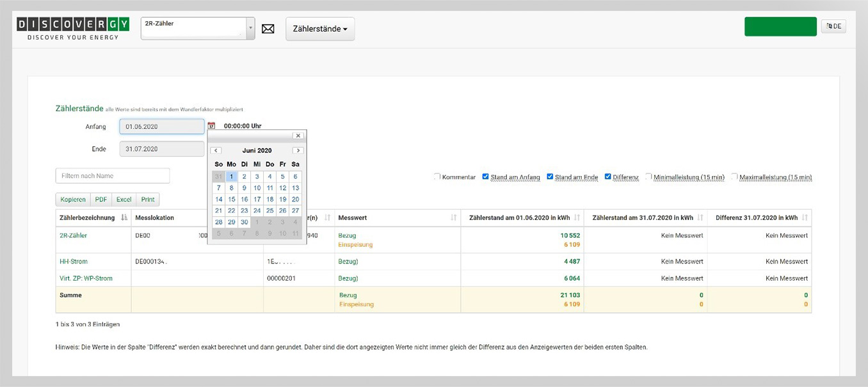
Task: Expand the Zählerstände dropdown menu
Action: point(320,29)
